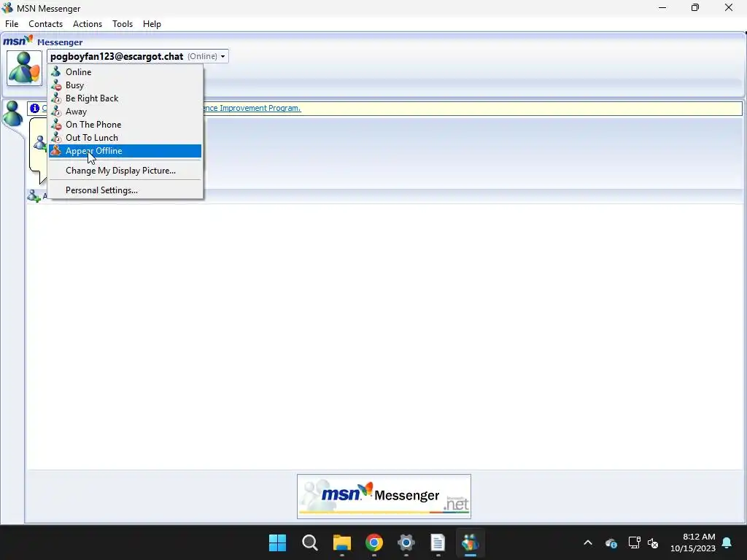This screenshot has width=747, height=560.
Task: Collapse the pogboyfan123 status dropdown arrow
Action: click(x=222, y=57)
